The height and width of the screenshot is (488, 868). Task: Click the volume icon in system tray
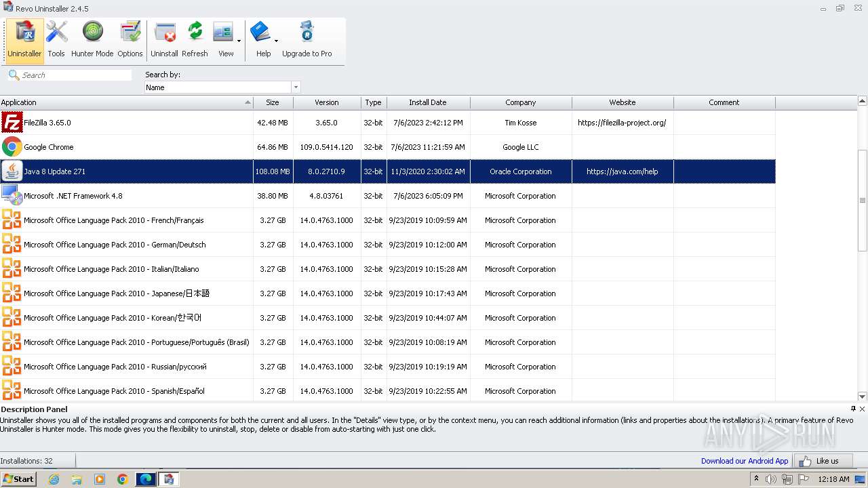771,479
